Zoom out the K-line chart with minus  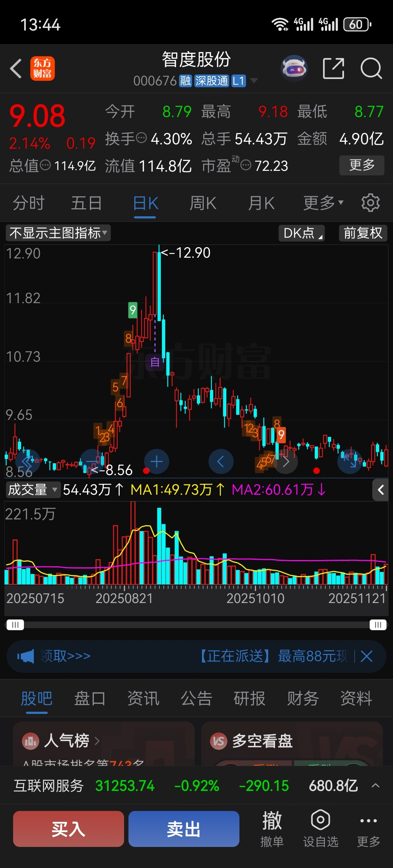[x=92, y=462]
